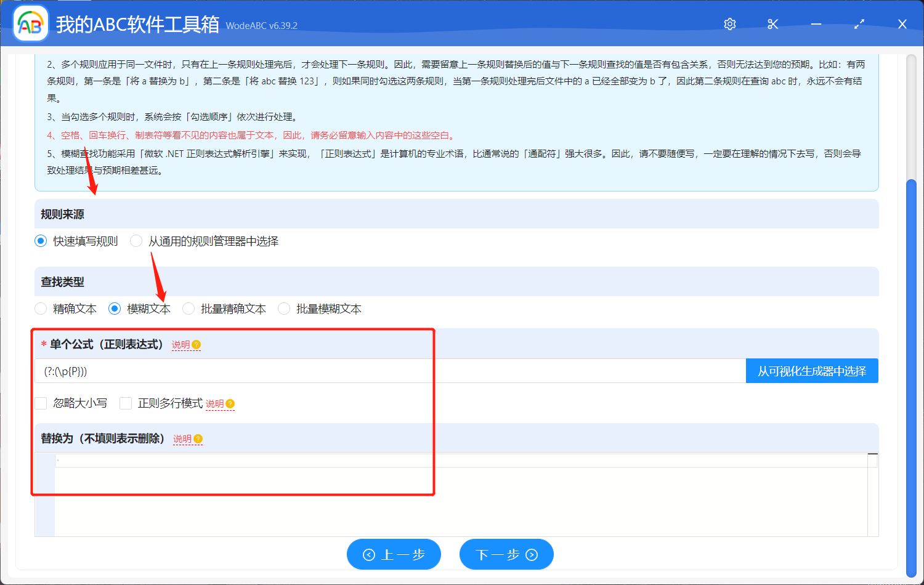Select the 批量模糊文本 radio option

coord(283,309)
